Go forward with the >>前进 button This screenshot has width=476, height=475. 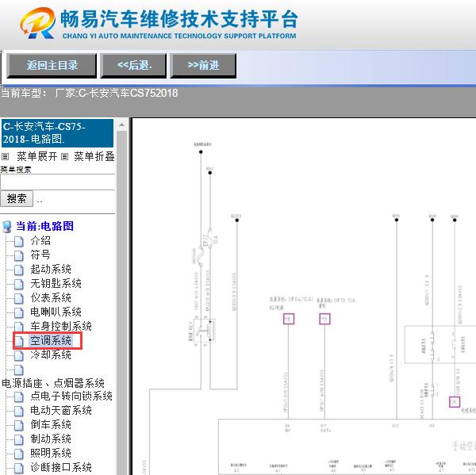(203, 65)
